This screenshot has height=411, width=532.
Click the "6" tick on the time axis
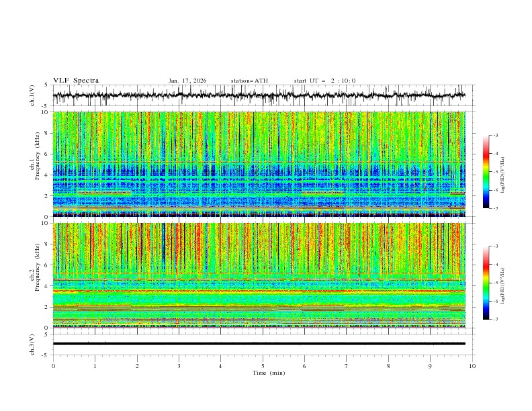[x=304, y=366]
